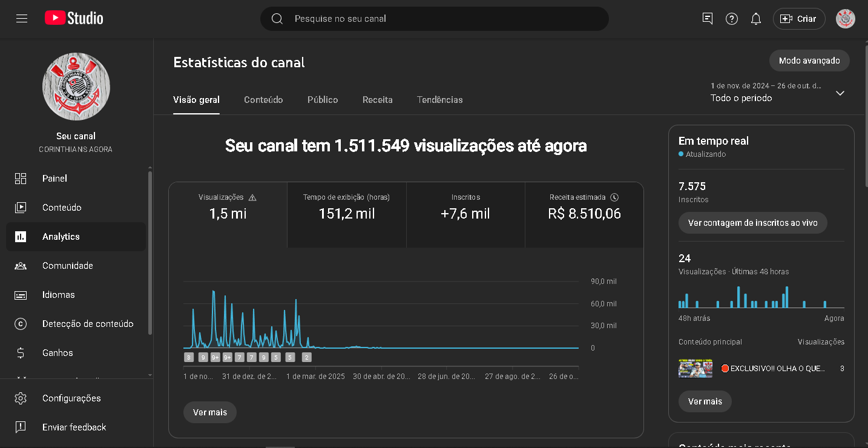The width and height of the screenshot is (868, 448).
Task: Open Configurações gear in the sidebar
Action: click(76, 398)
